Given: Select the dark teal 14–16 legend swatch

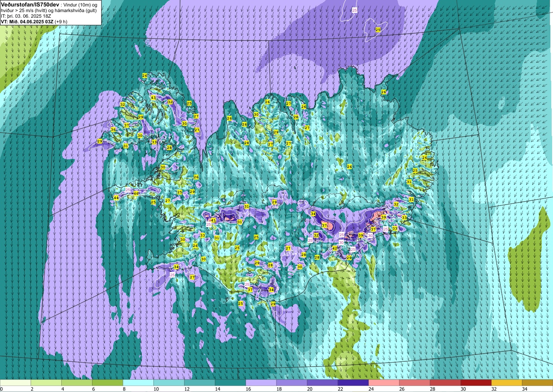Looking at the screenshot, I should click(230, 383).
